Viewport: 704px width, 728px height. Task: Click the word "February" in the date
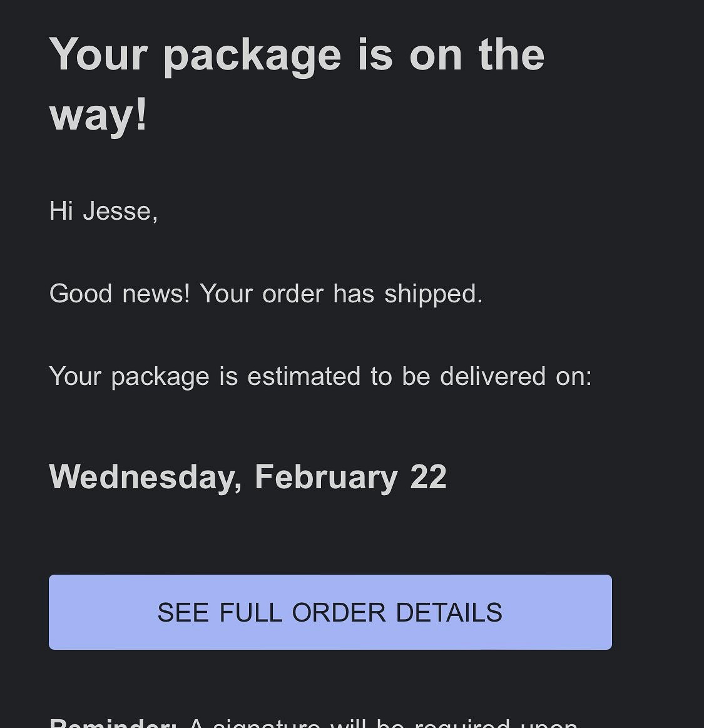(326, 477)
